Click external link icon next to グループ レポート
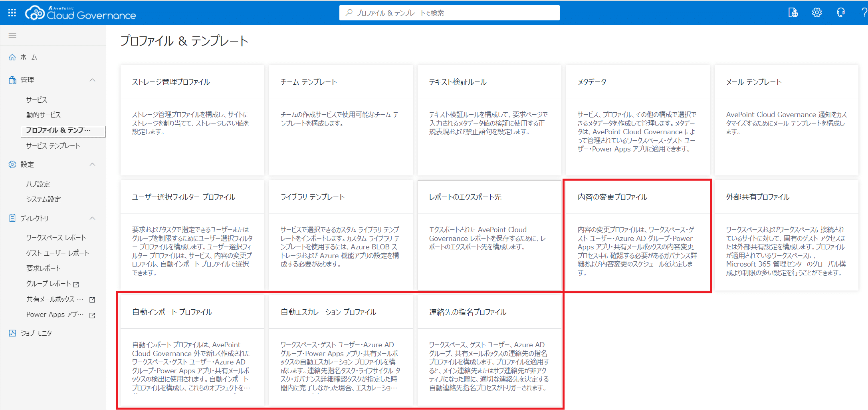The height and width of the screenshot is (410, 868). pyautogui.click(x=76, y=285)
